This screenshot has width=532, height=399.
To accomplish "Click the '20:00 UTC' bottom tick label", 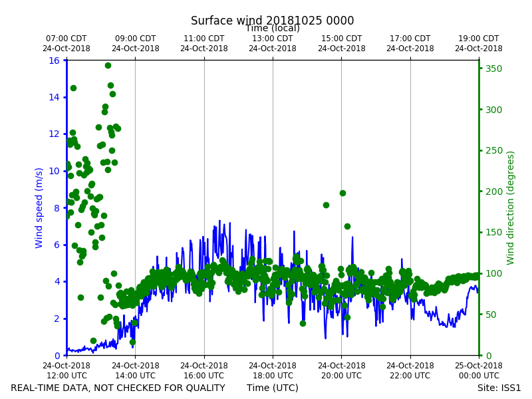I will [x=342, y=376].
